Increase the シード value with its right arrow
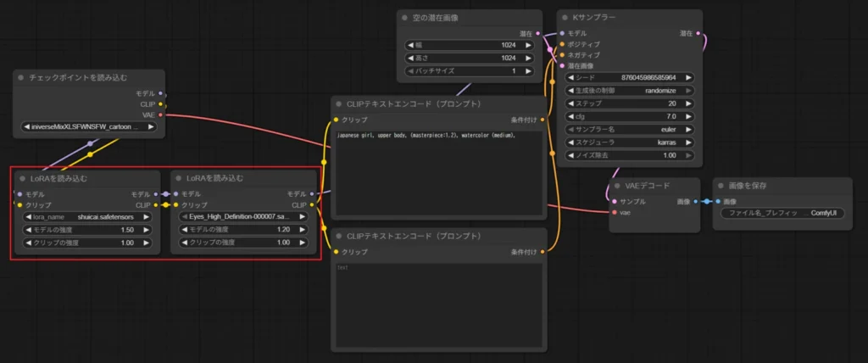Screen dimensions: 868x363 688,77
